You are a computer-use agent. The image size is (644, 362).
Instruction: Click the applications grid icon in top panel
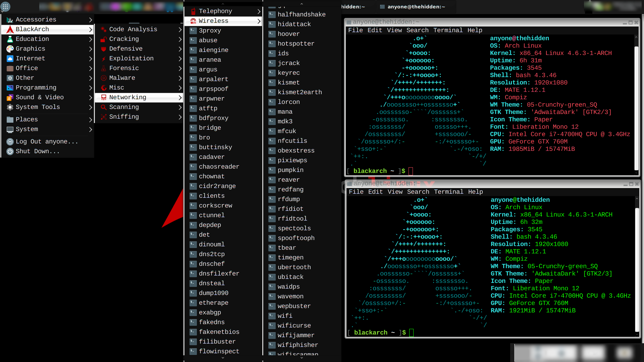click(x=5, y=6)
